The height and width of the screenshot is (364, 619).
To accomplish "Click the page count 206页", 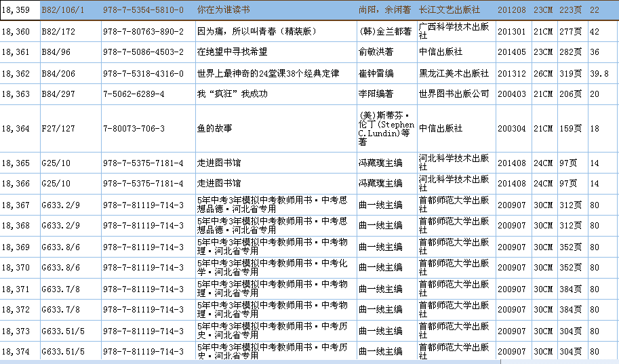I will (572, 94).
